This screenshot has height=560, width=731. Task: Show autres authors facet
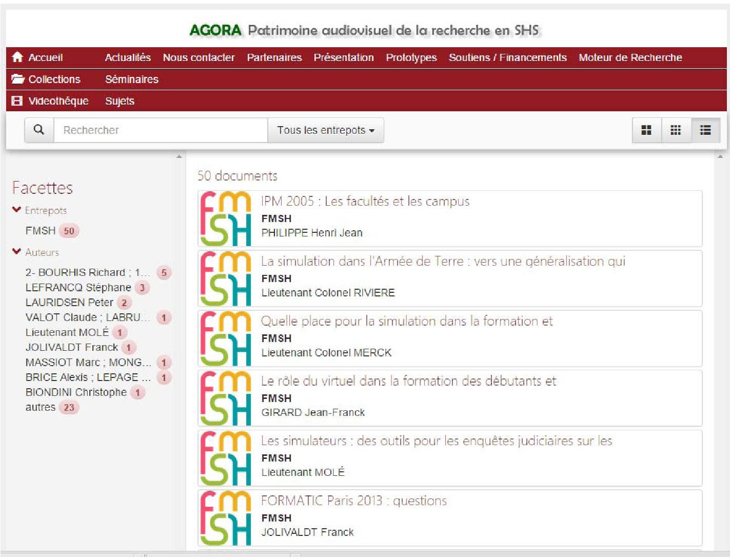point(41,407)
